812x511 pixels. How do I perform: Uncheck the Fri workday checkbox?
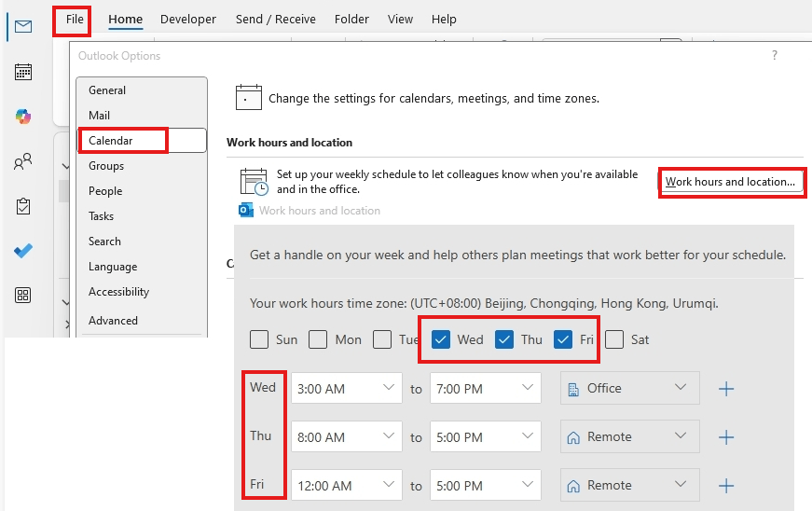pos(563,339)
